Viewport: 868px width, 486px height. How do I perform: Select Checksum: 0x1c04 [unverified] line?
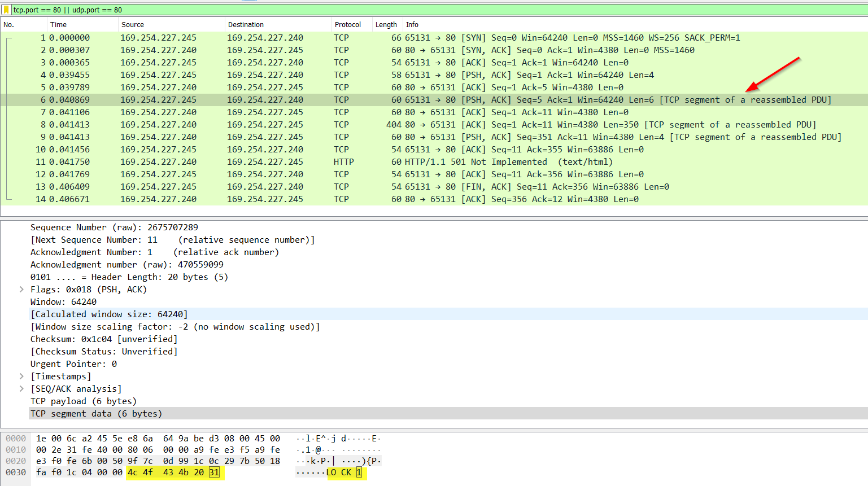click(x=104, y=339)
